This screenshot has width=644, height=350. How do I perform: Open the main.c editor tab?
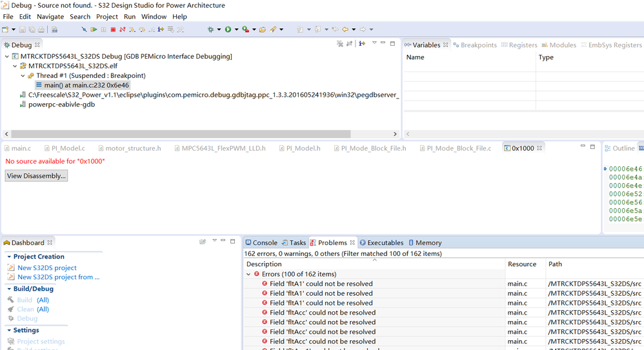point(17,148)
